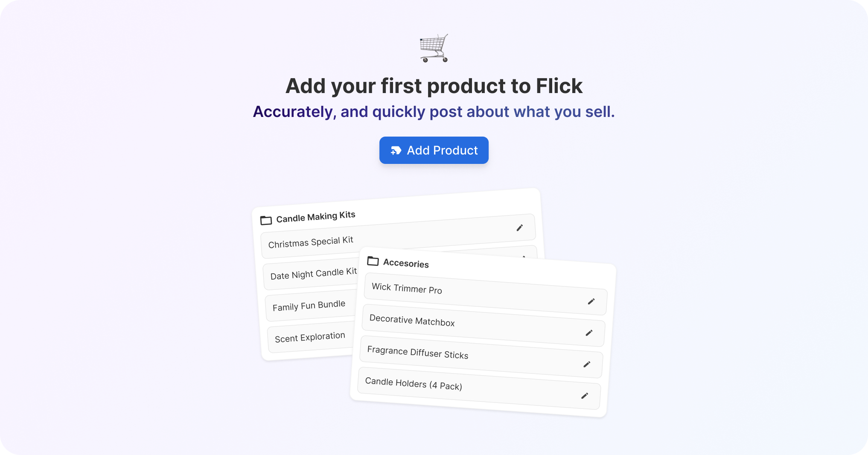This screenshot has height=455, width=868.
Task: Click the Accesories category title
Action: (406, 263)
